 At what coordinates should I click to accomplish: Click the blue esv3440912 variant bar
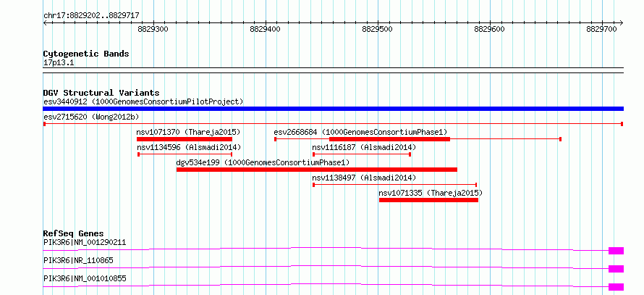[333, 109]
